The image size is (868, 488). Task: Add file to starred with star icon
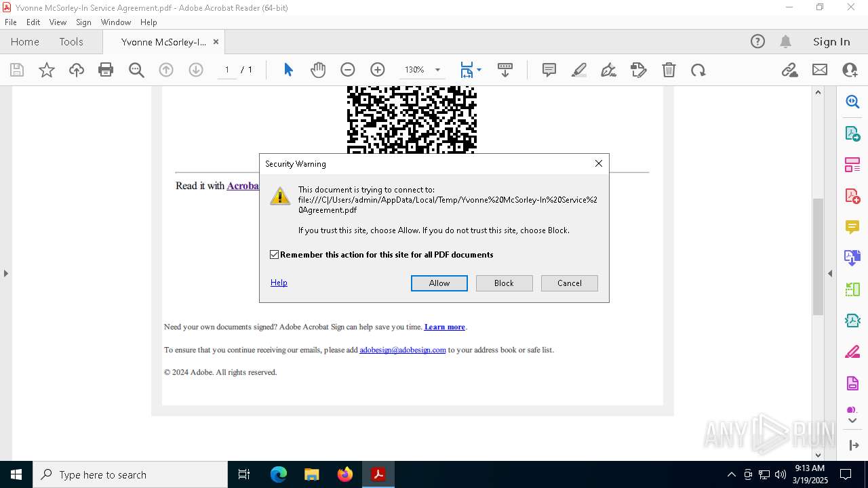47,70
